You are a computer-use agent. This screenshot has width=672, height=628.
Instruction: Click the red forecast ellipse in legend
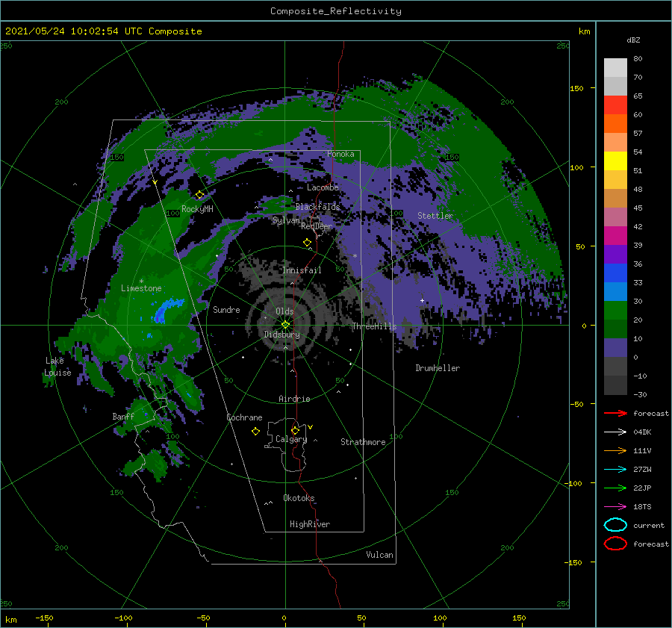click(615, 544)
